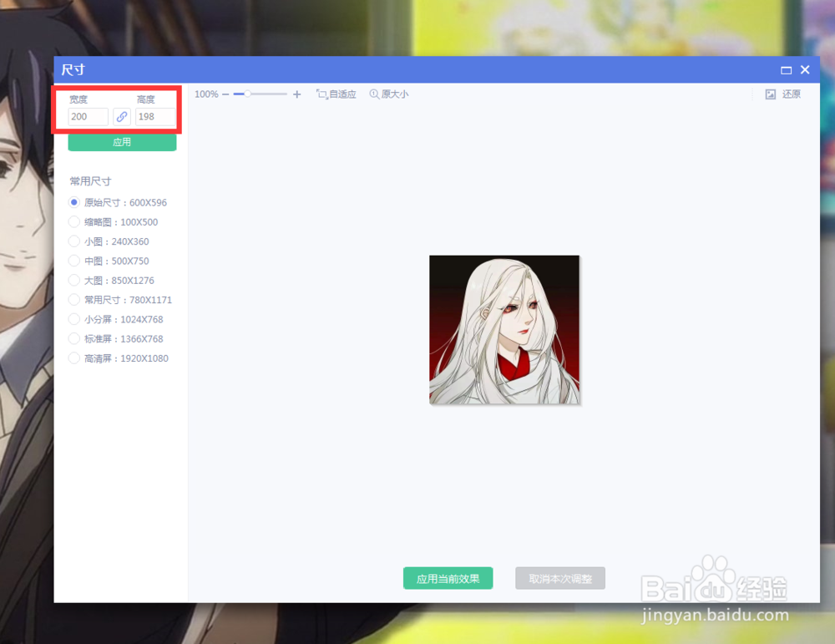Image resolution: width=835 pixels, height=644 pixels.
Task: Select 大图 850X1276 radio option
Action: point(74,280)
